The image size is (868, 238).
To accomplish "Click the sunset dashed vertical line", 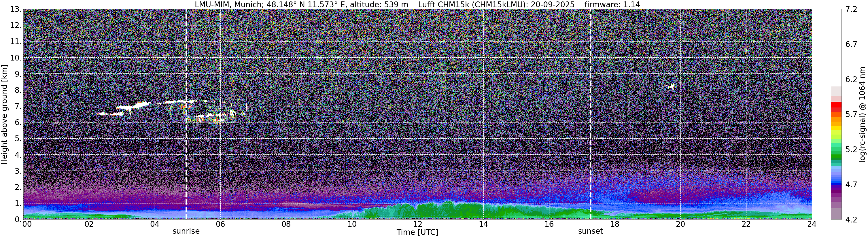I will click(x=591, y=114).
